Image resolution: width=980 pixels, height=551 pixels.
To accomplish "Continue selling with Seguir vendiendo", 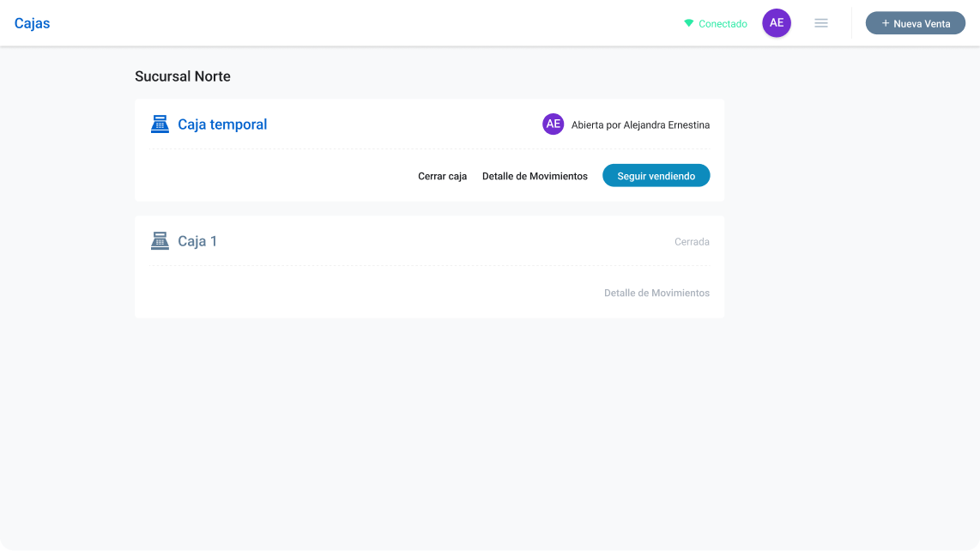I will tap(656, 176).
